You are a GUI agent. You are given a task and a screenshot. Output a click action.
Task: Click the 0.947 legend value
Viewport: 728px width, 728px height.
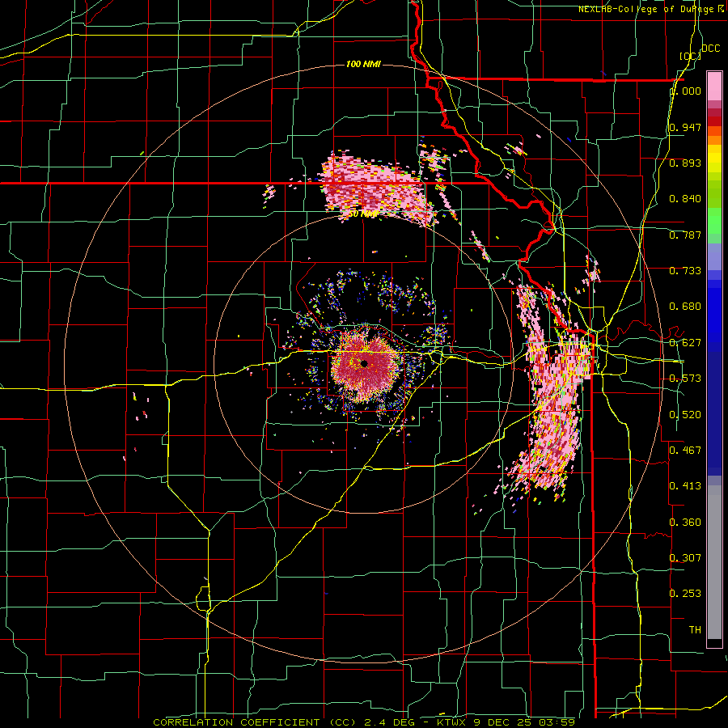(x=685, y=127)
